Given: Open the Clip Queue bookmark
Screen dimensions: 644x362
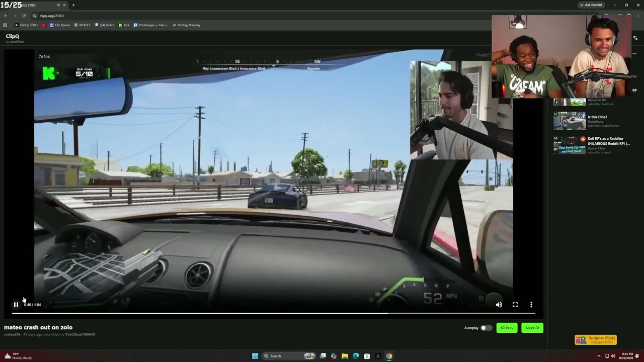Looking at the screenshot, I should 60,25.
